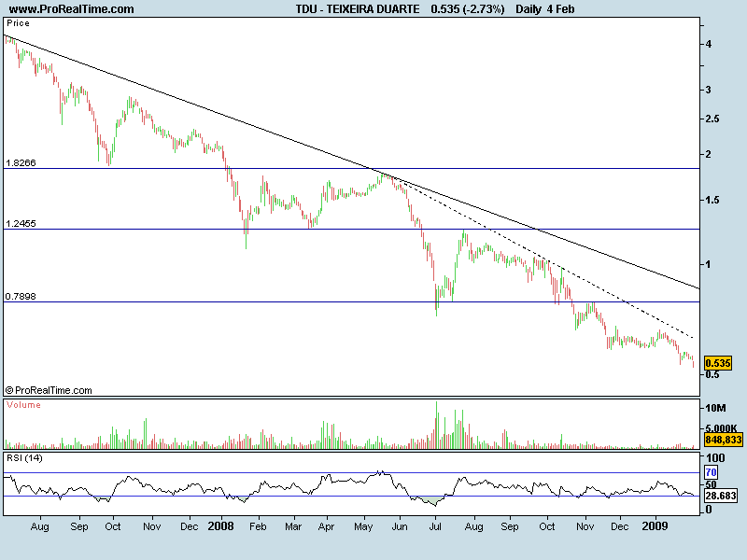Click the May month label on time axis
747x560 pixels.
point(363,526)
